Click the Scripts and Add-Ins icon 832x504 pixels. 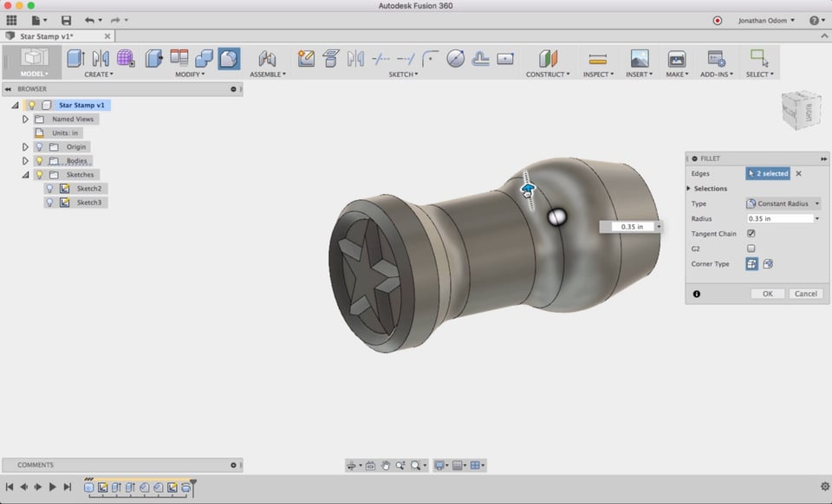(717, 58)
